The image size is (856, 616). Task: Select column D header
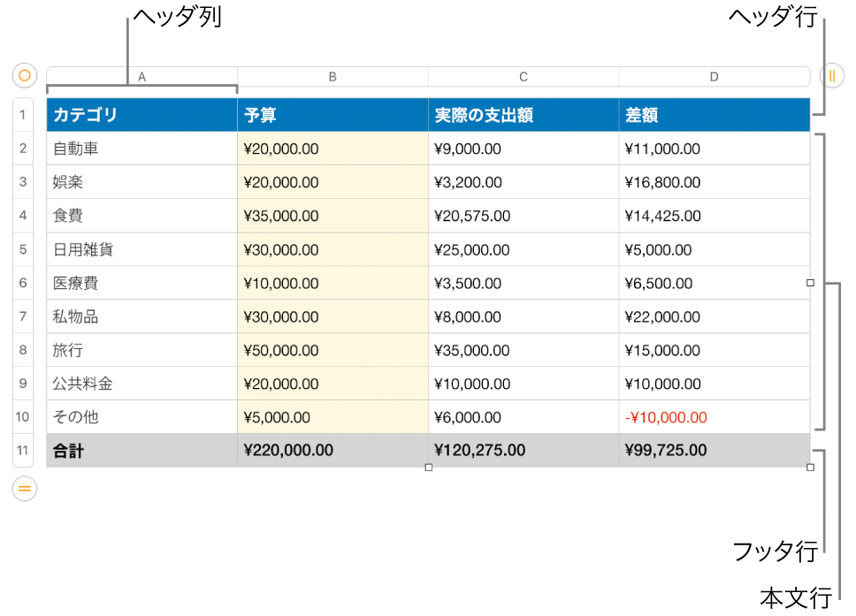(x=714, y=76)
